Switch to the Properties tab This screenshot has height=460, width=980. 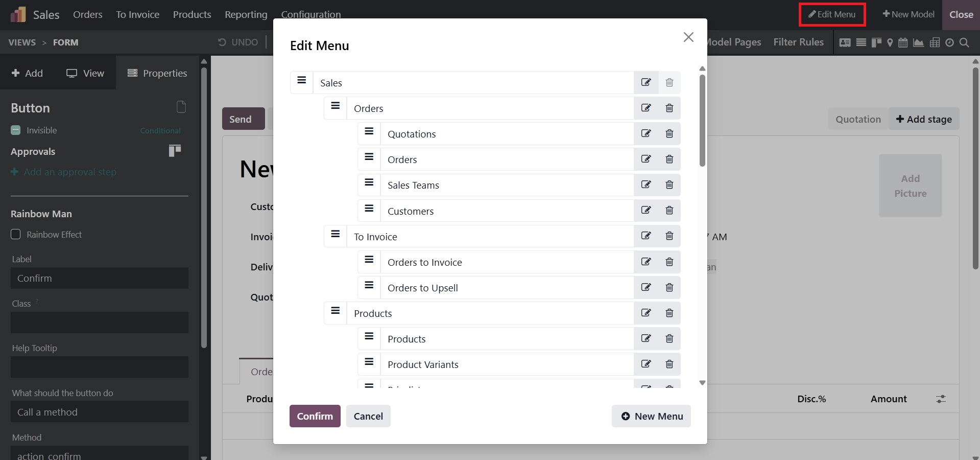pyautogui.click(x=157, y=73)
